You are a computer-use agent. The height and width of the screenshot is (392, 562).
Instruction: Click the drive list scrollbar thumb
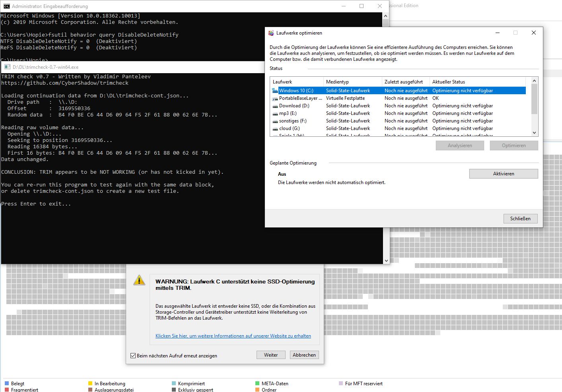(534, 99)
